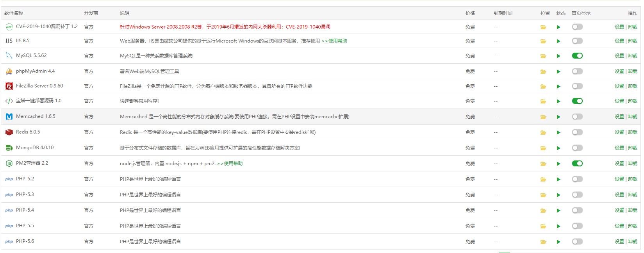Open 设置 for MySQL 5.5.62
Screen dimensions: 644x253
click(619, 56)
